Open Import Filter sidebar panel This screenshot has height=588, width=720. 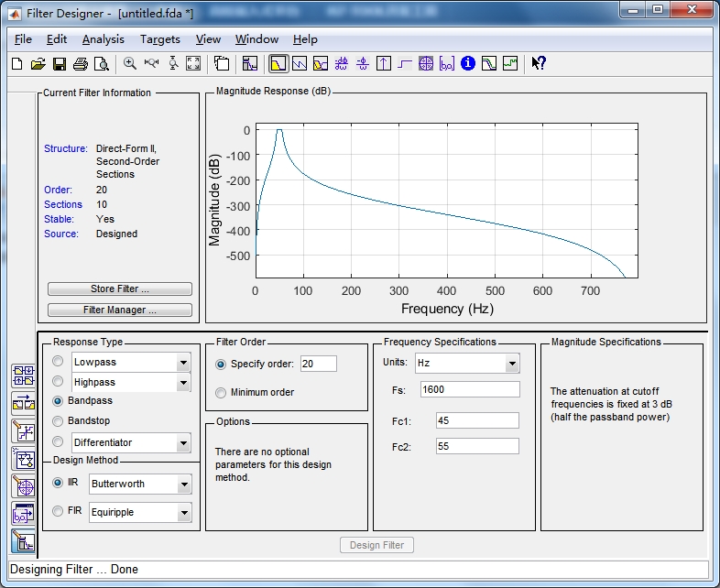click(x=24, y=514)
